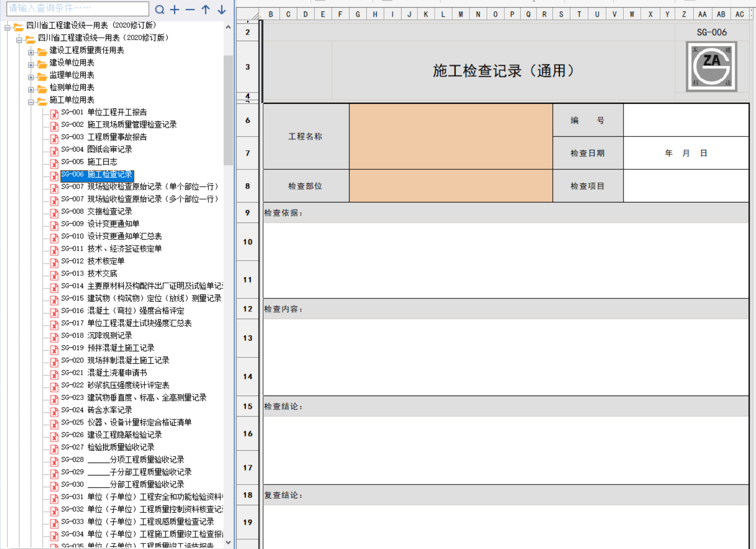Open SG-005 施工日志

[89, 162]
